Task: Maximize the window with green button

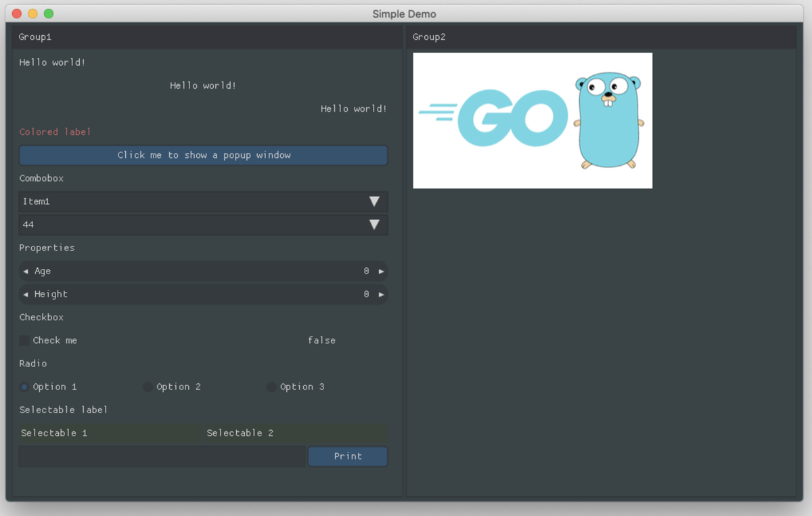Action: coord(49,14)
